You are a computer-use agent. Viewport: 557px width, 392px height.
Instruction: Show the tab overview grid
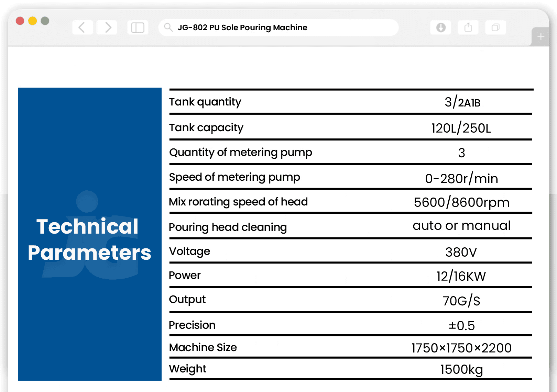(x=495, y=27)
